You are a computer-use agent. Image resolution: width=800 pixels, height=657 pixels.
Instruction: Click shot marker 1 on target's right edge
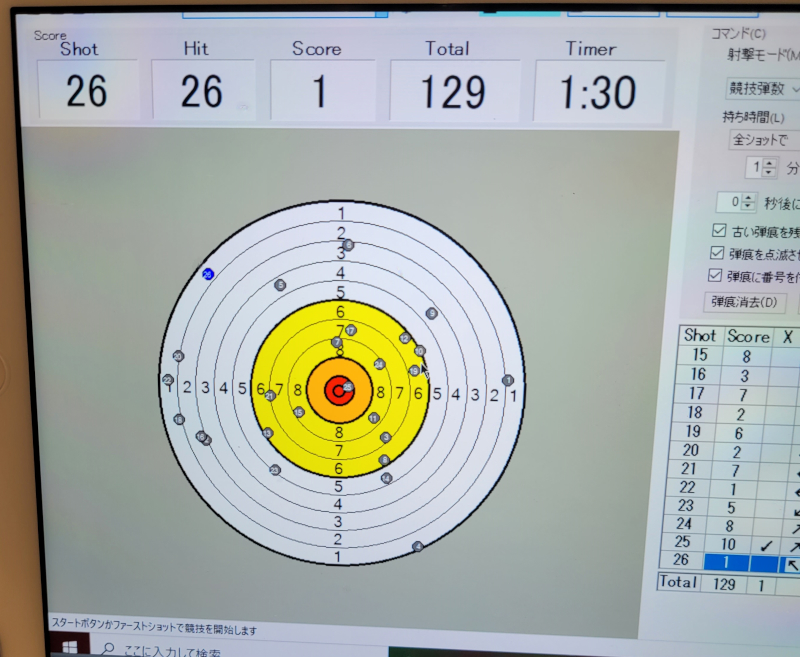click(507, 380)
